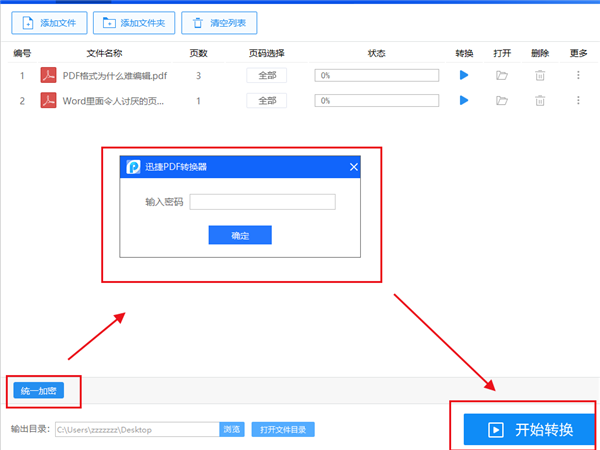
Task: Open more options for Word里面令人讨厌的页 row
Action: click(578, 100)
